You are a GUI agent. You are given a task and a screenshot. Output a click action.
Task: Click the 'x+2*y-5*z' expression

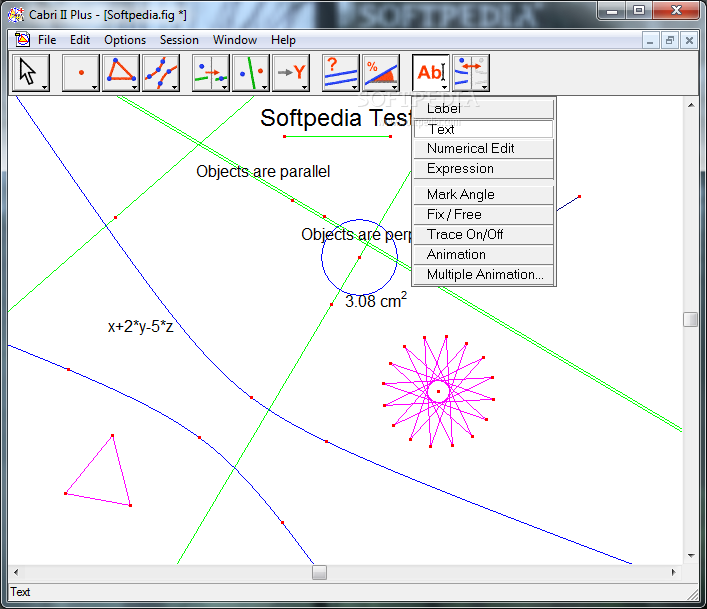coord(140,326)
